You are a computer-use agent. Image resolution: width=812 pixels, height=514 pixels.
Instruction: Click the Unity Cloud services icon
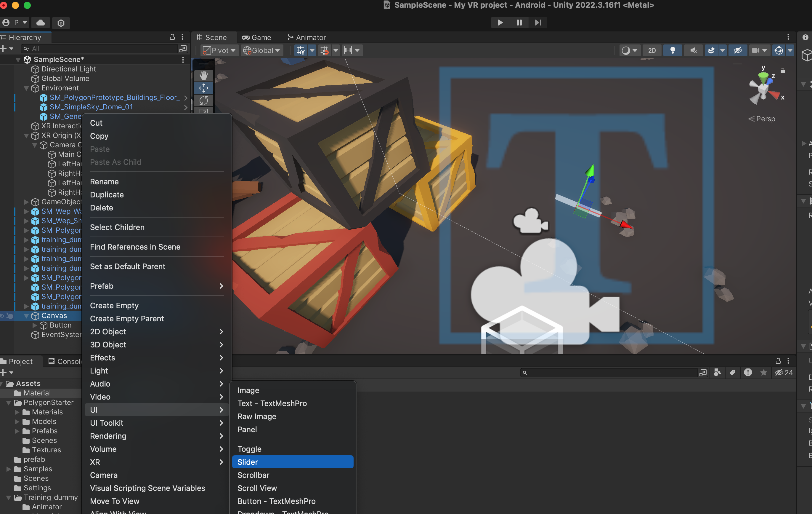pyautogui.click(x=41, y=23)
